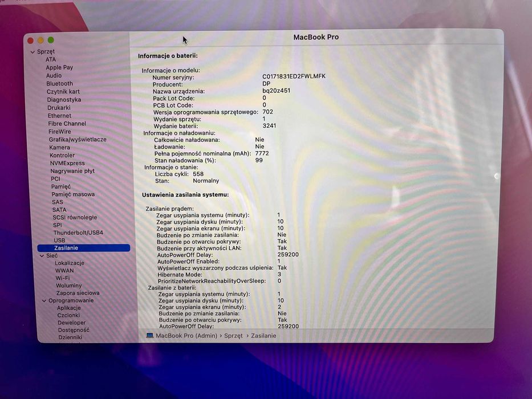Open the Bluetooth entry
The width and height of the screenshot is (532, 399).
coord(60,83)
